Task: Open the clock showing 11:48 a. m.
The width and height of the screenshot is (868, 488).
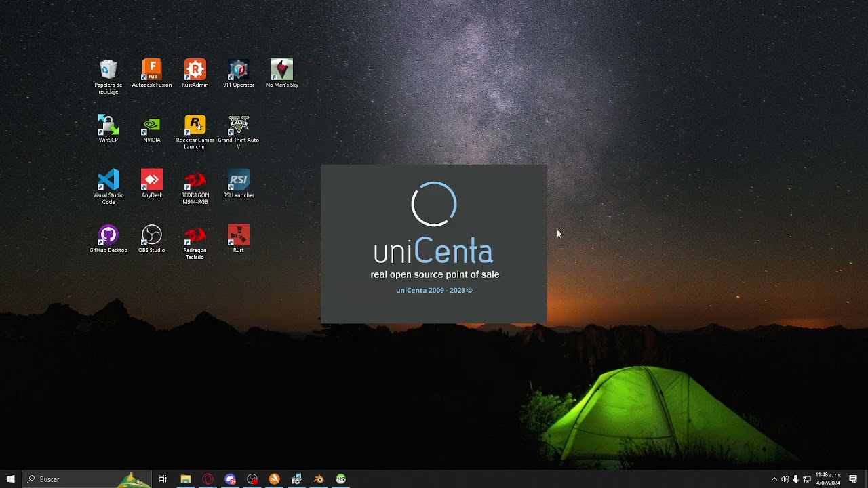Action: [x=828, y=479]
